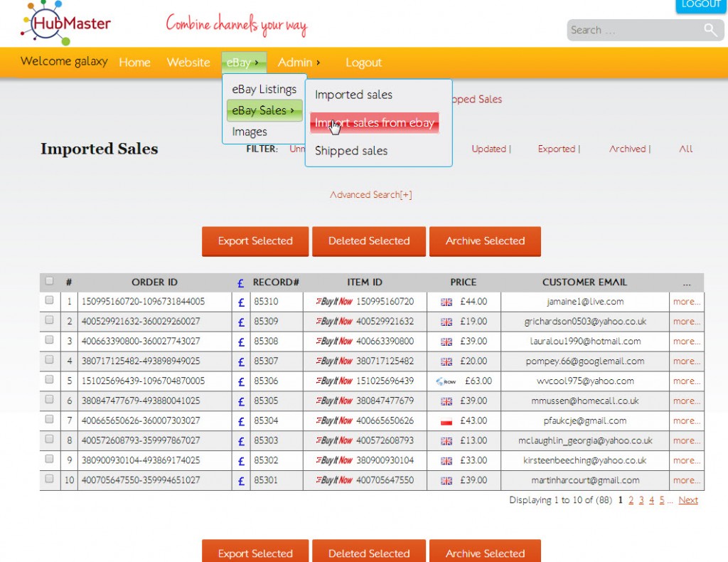Check the box for order row 8
The image size is (728, 562).
tap(49, 439)
